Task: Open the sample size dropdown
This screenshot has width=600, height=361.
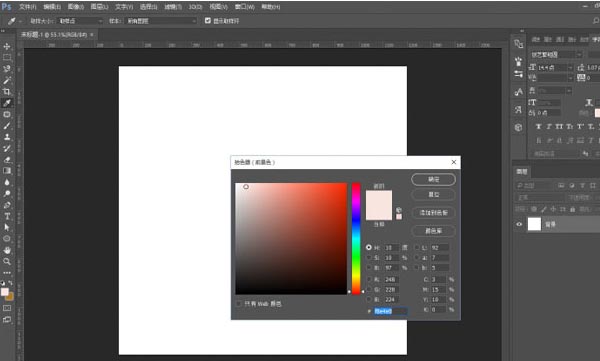Action: tap(80, 21)
